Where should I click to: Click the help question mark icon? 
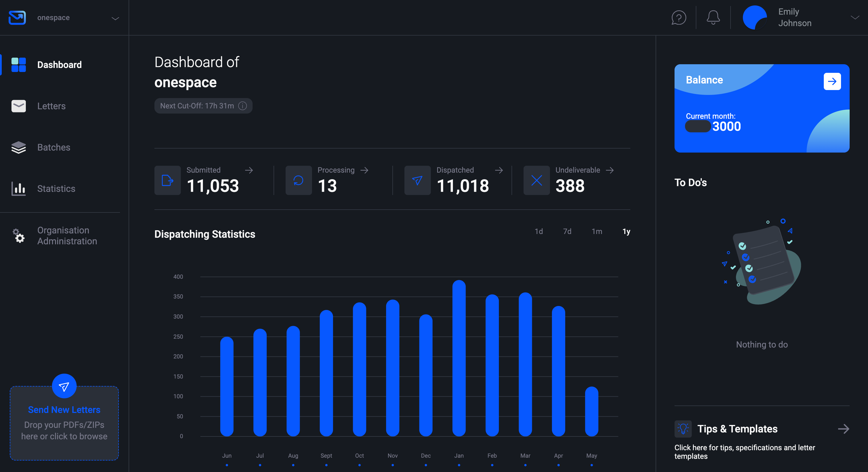678,17
